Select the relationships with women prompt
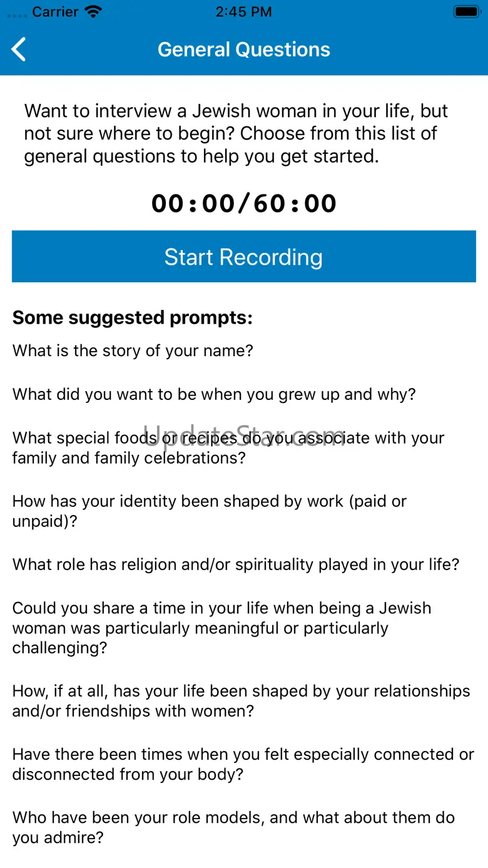The image size is (488, 868). [x=241, y=701]
